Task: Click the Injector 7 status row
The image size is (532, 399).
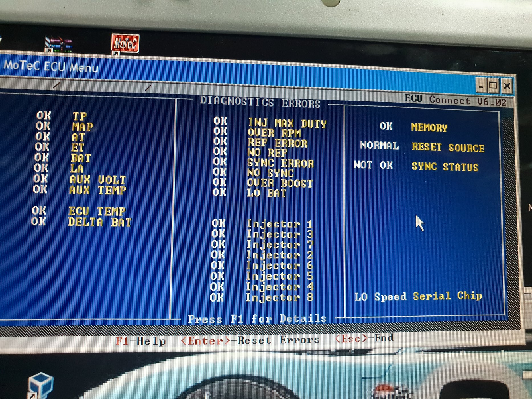Action: (x=262, y=245)
